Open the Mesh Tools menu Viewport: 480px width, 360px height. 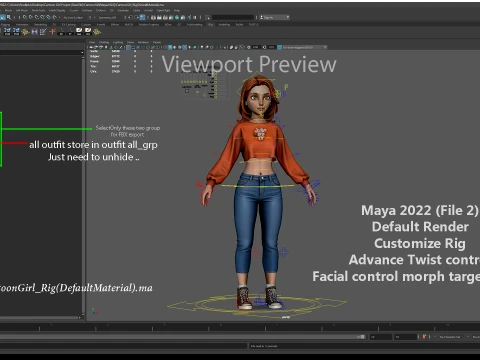tap(38, 10)
